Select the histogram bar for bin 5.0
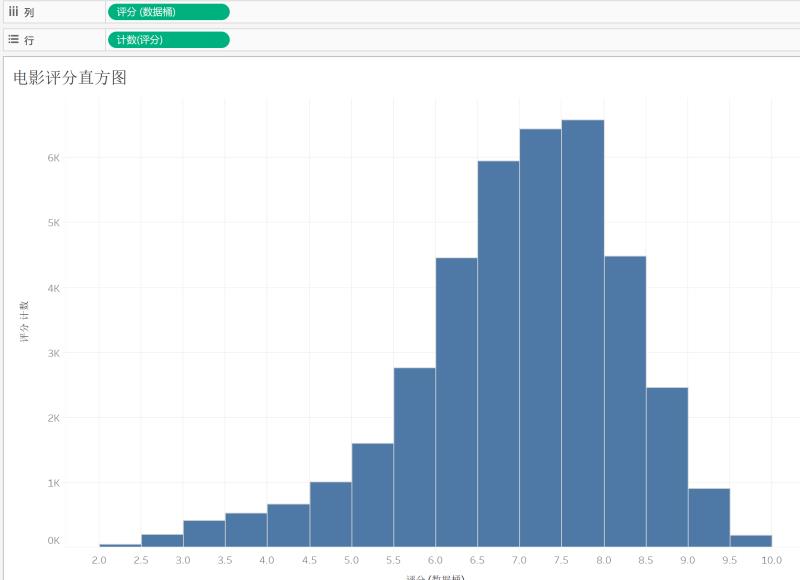 pos(372,495)
